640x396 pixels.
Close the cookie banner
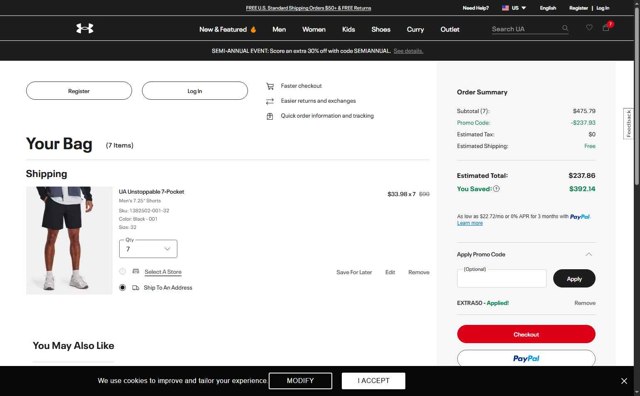(624, 381)
